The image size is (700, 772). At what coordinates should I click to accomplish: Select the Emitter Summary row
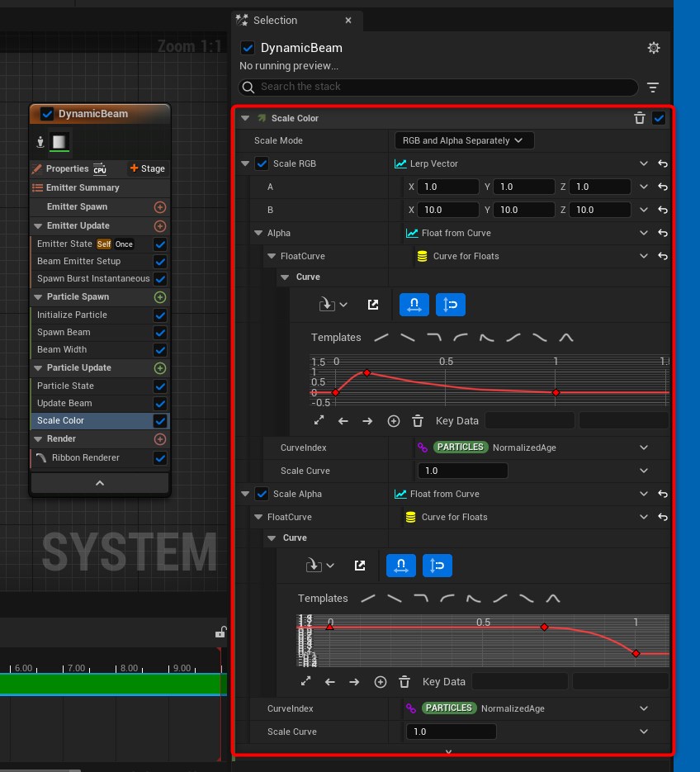coord(100,187)
